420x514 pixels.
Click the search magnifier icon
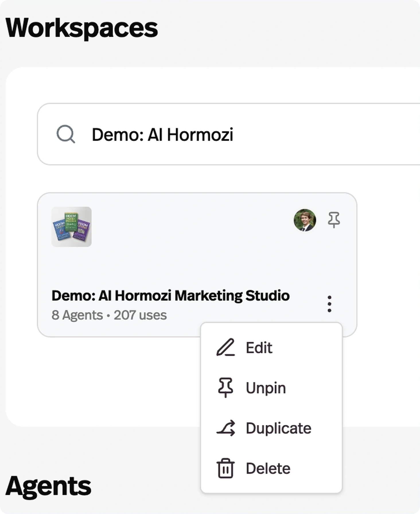pyautogui.click(x=66, y=134)
